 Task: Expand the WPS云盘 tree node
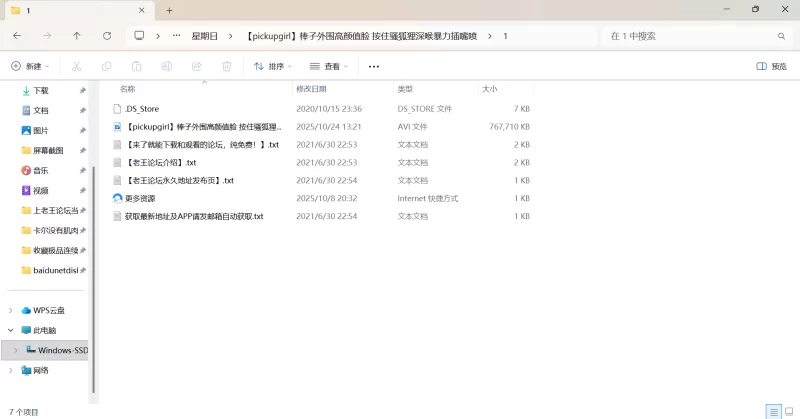click(11, 310)
